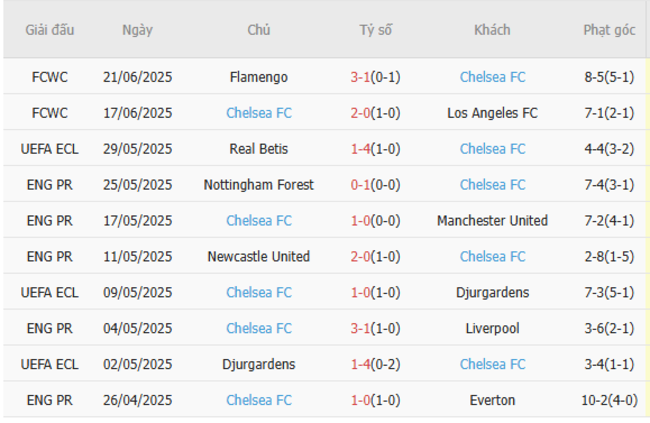Image resolution: width=650 pixels, height=423 pixels.
Task: Open the Newcastle United team link
Action: point(258,257)
